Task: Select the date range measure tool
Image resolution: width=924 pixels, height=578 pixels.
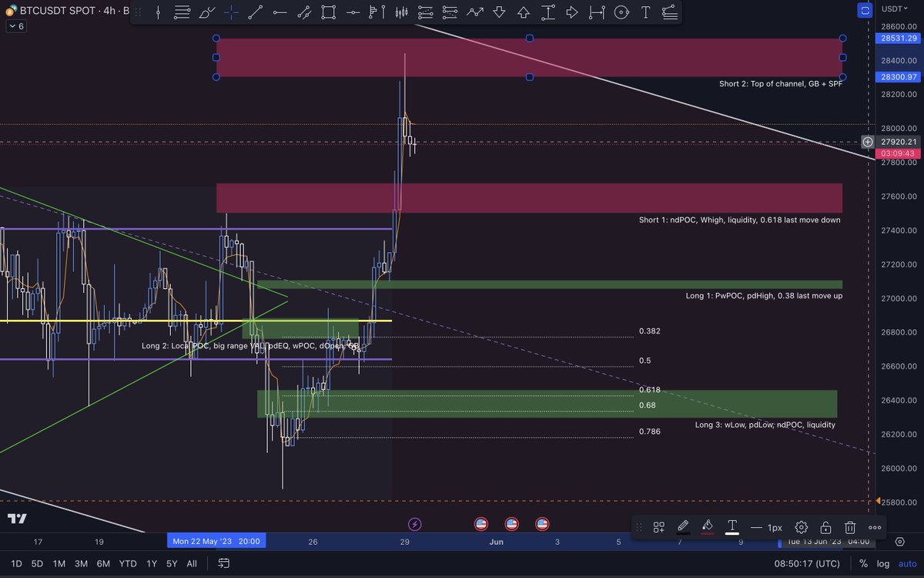Action: pyautogui.click(x=597, y=12)
